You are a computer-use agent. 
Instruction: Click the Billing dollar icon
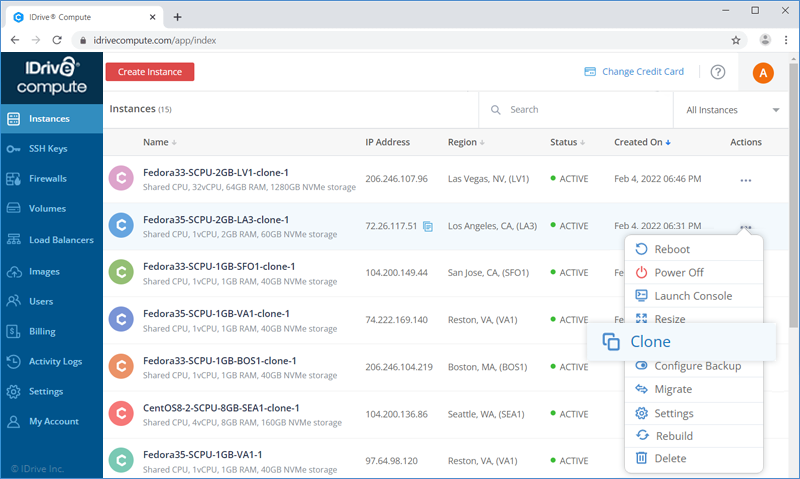14,331
